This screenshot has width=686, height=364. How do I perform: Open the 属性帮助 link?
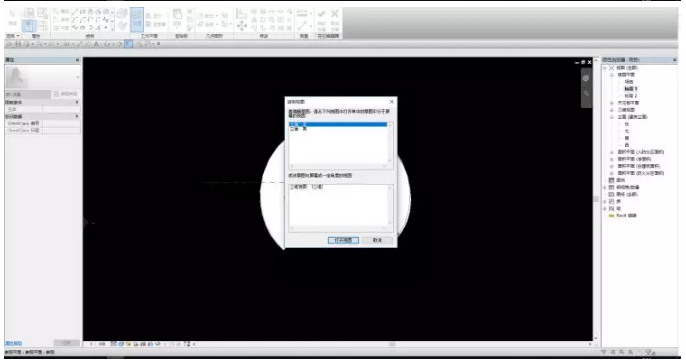pyautogui.click(x=13, y=343)
